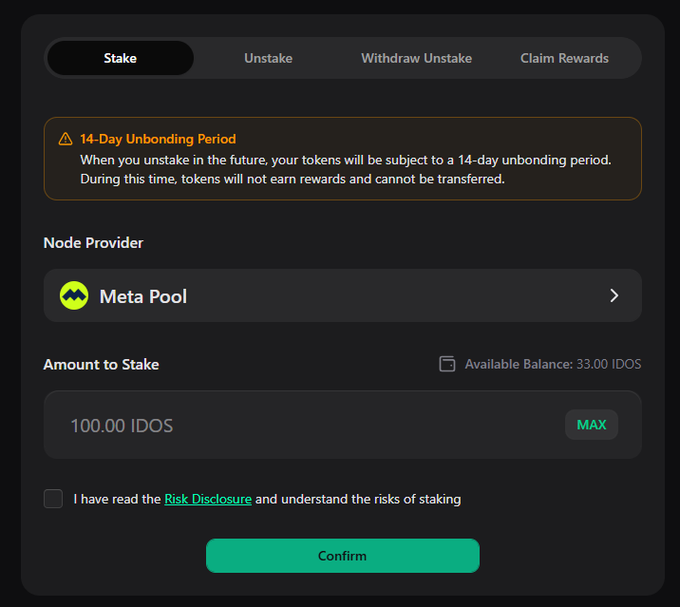Click the Amount to Stake label

coord(101,364)
